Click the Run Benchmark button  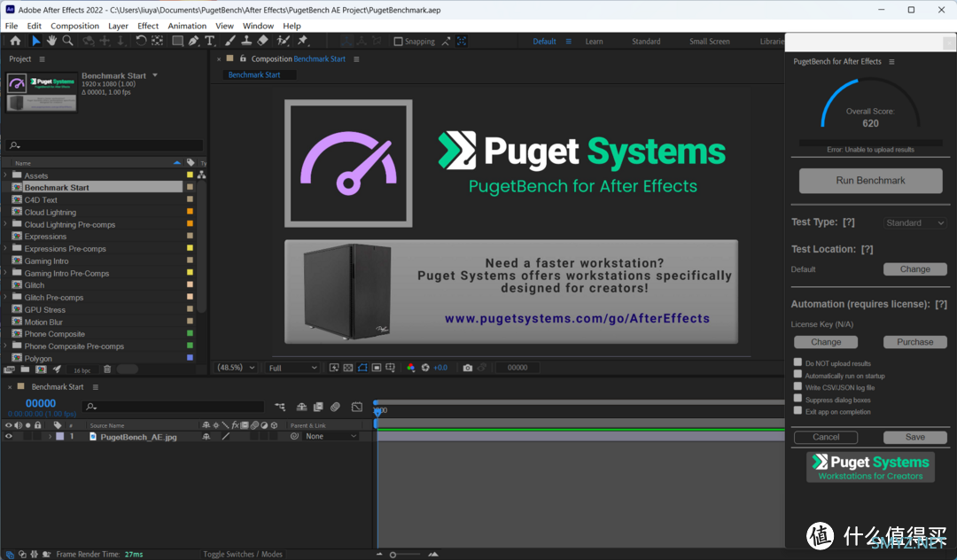[870, 181]
